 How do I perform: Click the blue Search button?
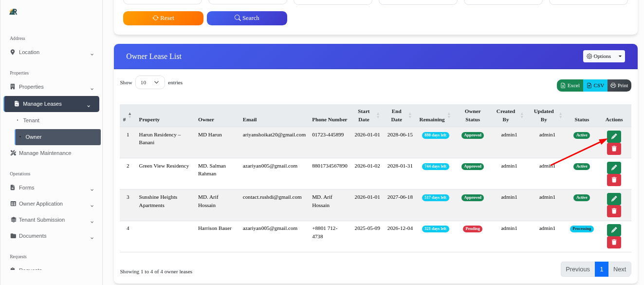tap(247, 18)
